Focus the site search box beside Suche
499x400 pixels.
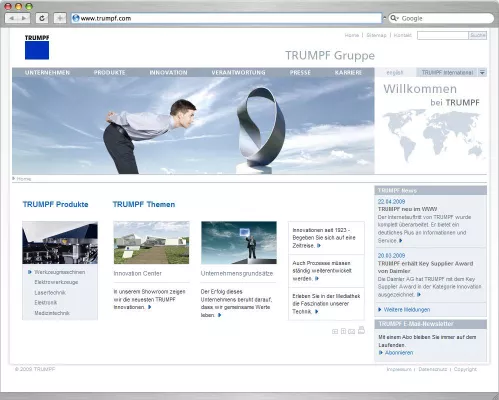point(443,35)
